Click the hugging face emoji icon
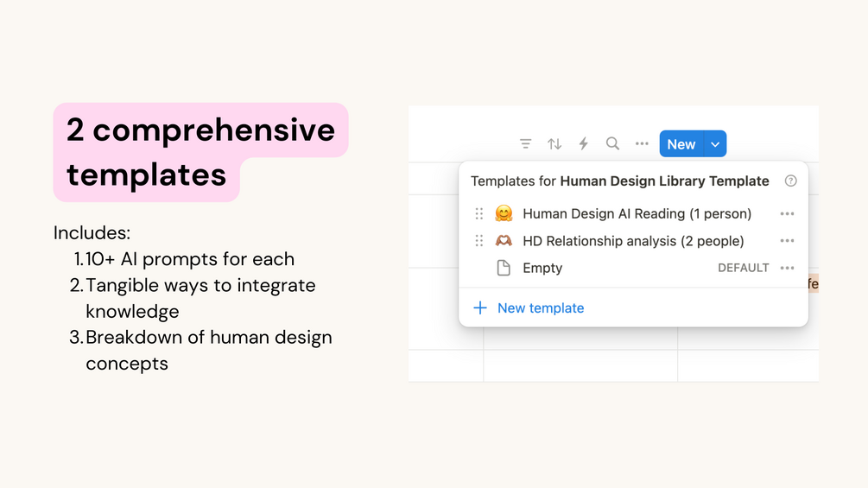 click(504, 213)
